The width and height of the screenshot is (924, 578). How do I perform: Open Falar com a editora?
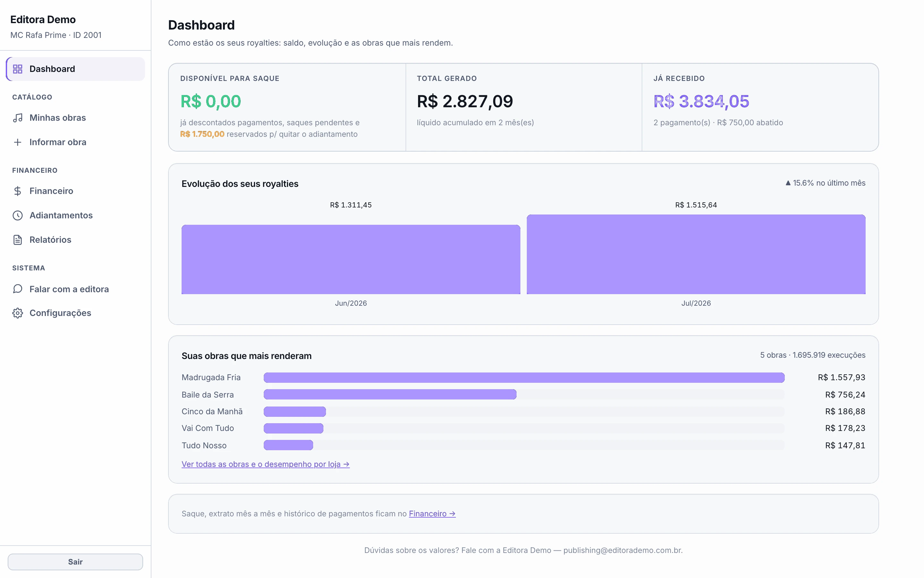(76, 289)
